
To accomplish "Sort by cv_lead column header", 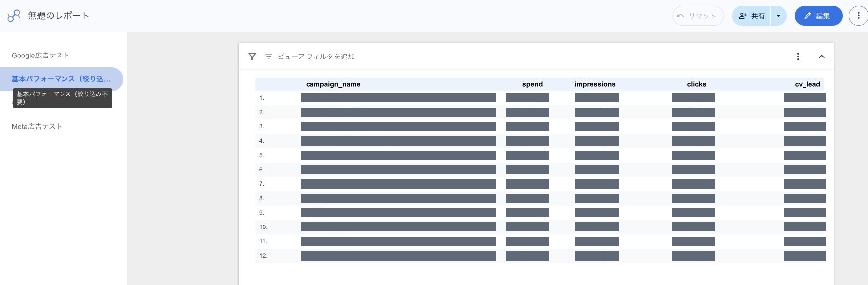I will coord(807,84).
